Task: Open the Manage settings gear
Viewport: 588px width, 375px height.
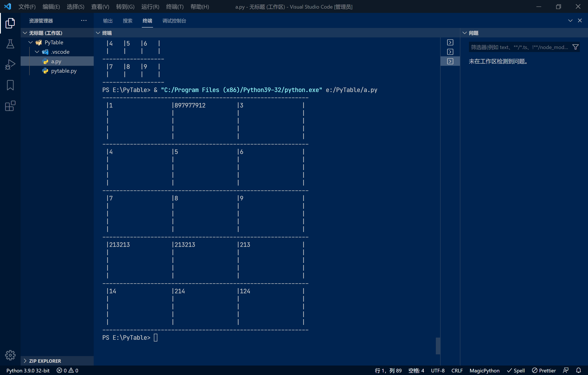Action: point(10,355)
